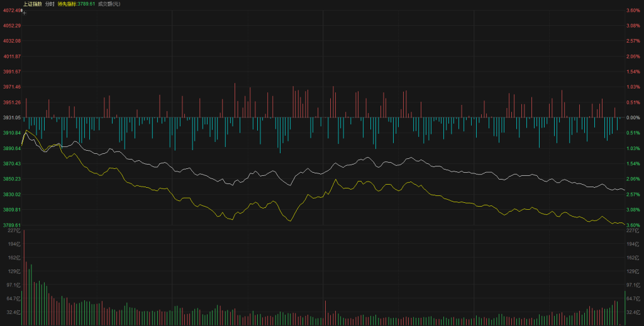Click the 227亿 label on left volume axis
The image size is (644, 326).
pyautogui.click(x=13, y=231)
